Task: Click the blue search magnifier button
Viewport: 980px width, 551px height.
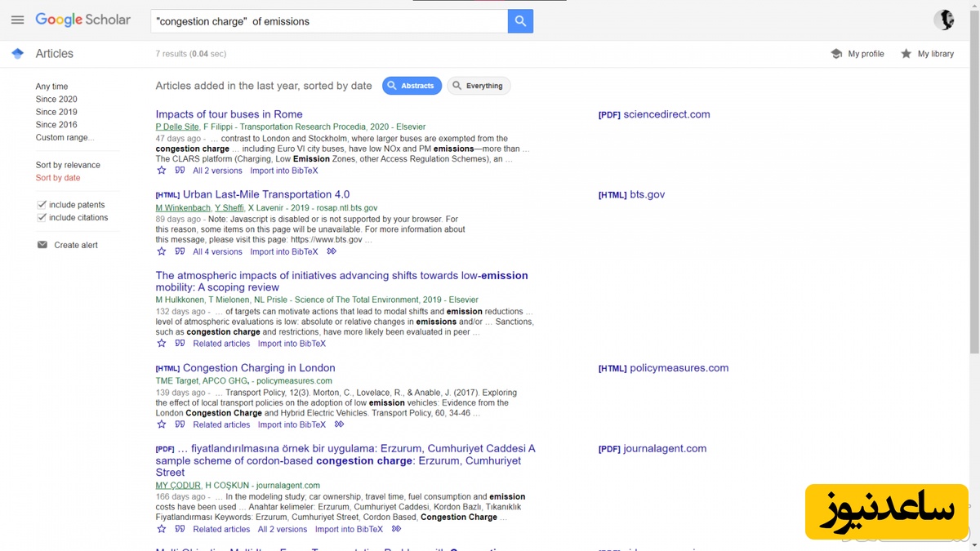Action: pyautogui.click(x=520, y=21)
